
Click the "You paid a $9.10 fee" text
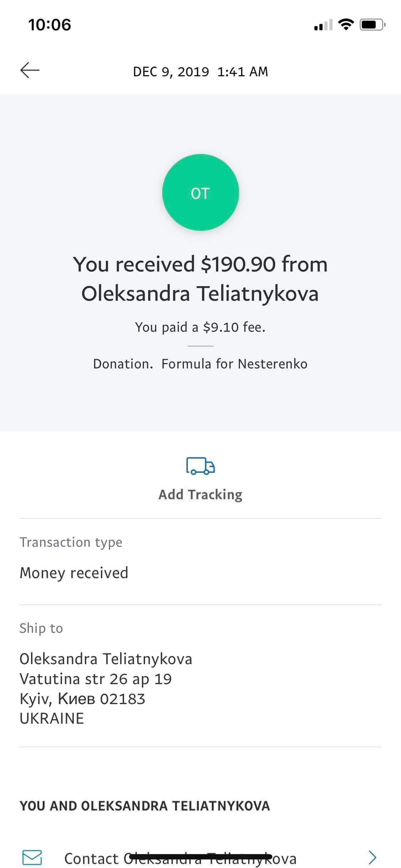point(200,327)
